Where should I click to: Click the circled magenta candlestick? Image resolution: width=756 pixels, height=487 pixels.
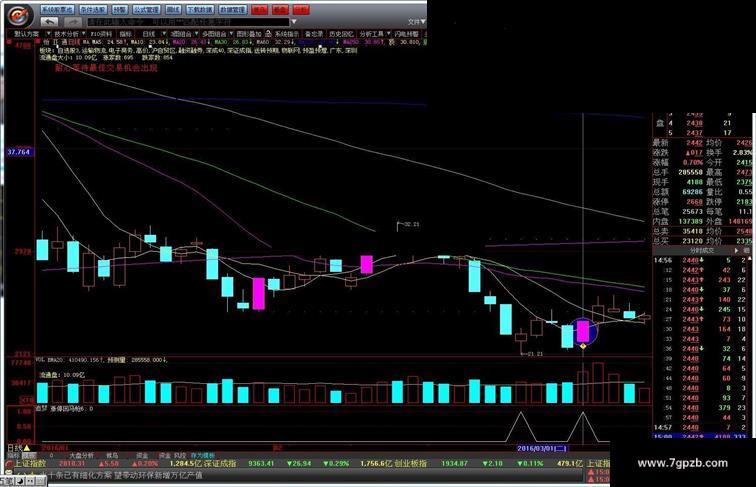point(583,331)
